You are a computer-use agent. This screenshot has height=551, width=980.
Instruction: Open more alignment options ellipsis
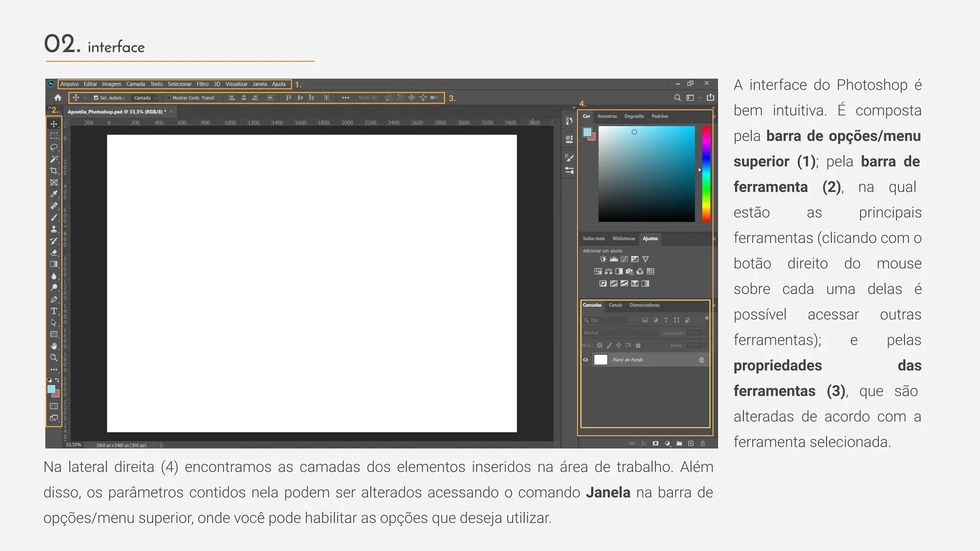345,98
